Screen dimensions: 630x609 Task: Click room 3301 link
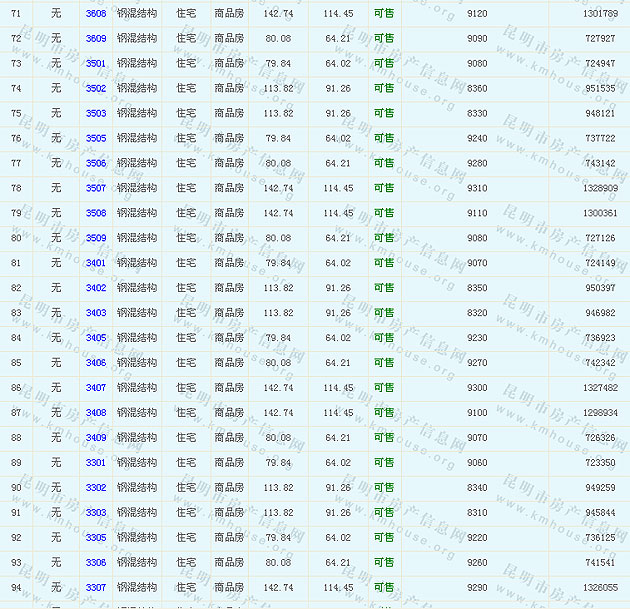[96, 463]
